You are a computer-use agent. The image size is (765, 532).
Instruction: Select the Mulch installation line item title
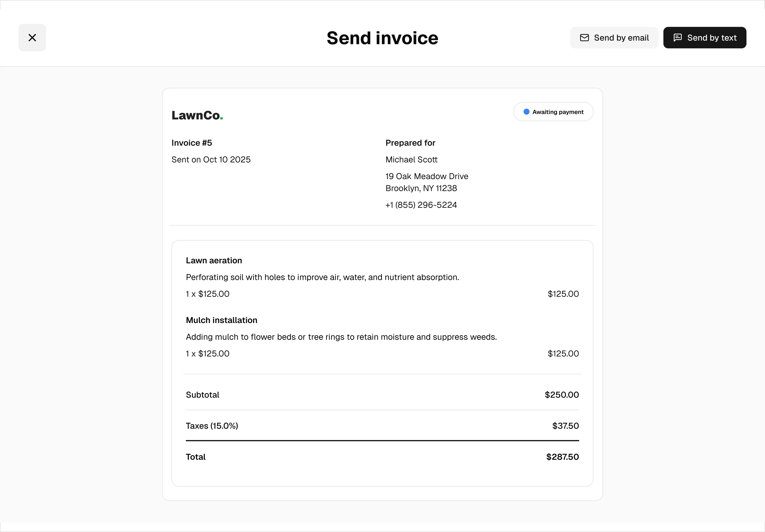pos(221,320)
